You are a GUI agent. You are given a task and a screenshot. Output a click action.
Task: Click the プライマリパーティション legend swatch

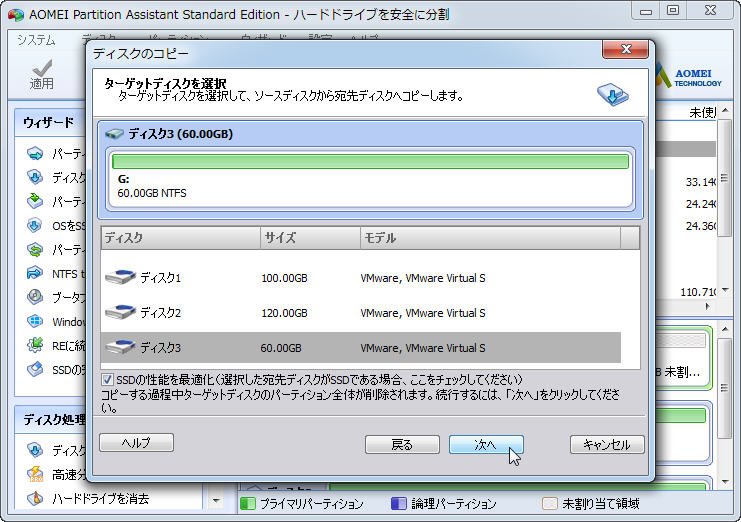248,504
